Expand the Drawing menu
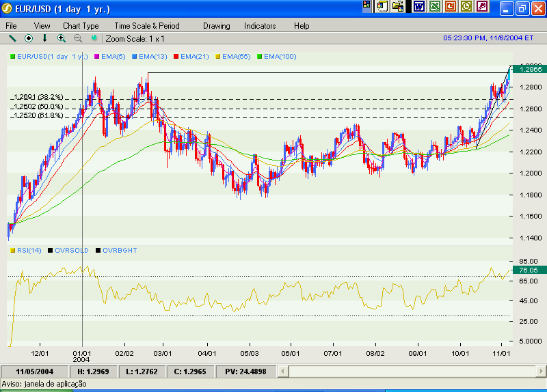Image resolution: width=547 pixels, height=392 pixels. (x=216, y=26)
